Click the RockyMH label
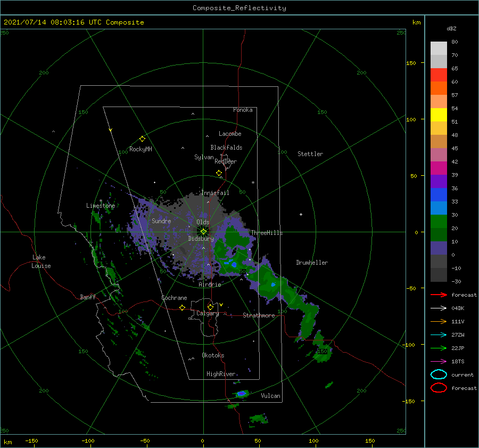 click(141, 149)
